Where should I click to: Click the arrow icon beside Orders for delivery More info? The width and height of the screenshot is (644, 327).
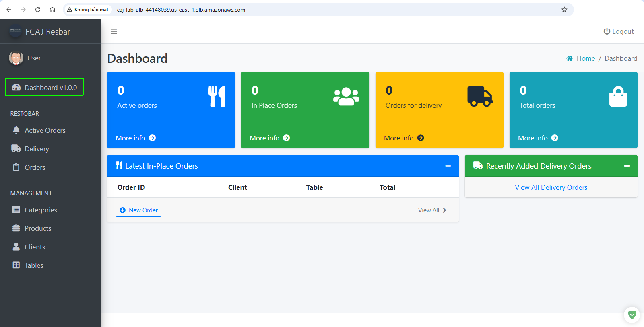(x=421, y=138)
